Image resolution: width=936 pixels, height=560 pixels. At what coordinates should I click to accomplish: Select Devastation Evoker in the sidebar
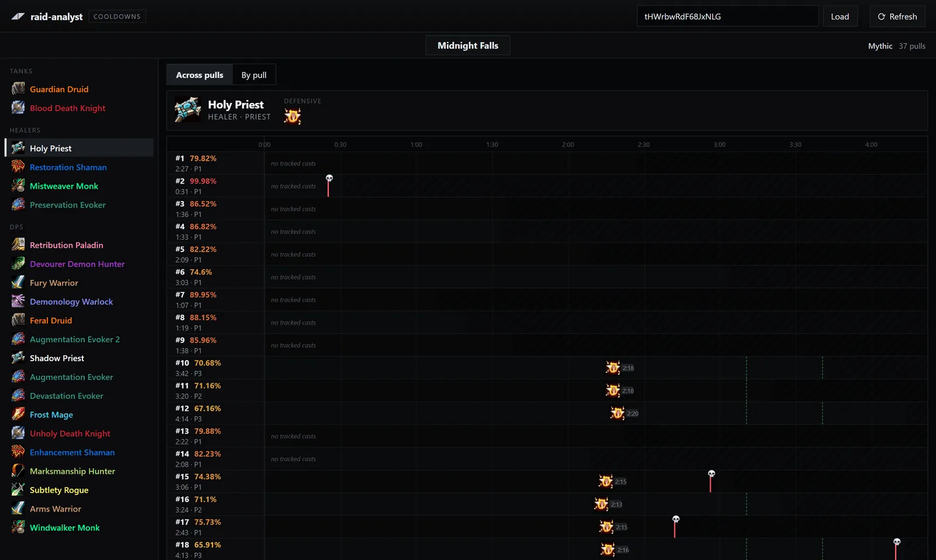(79, 396)
